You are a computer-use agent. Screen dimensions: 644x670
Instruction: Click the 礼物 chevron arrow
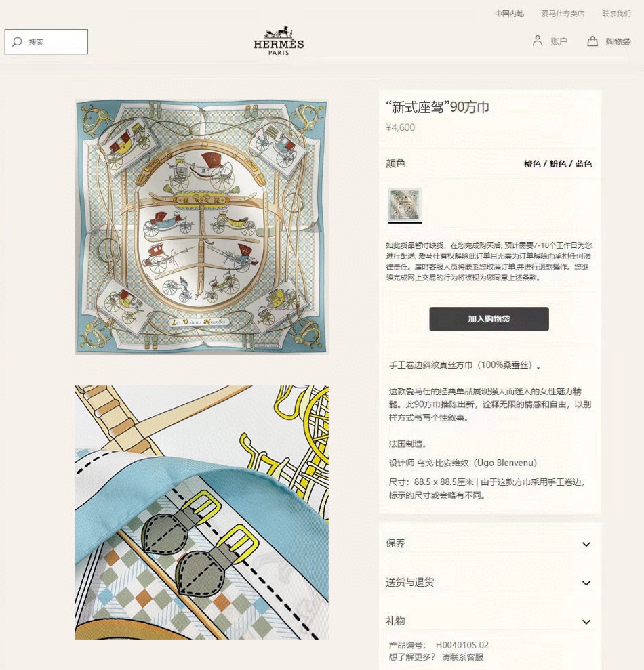tap(586, 622)
